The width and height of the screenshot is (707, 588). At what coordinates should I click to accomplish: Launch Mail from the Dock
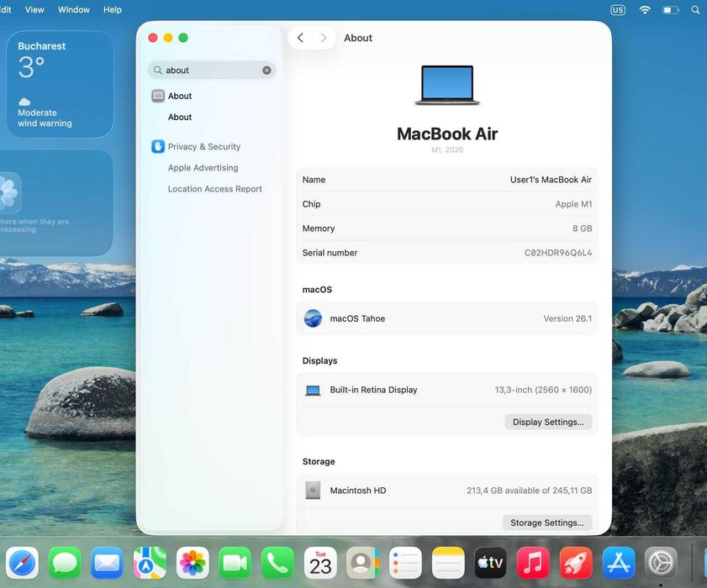[x=107, y=562]
